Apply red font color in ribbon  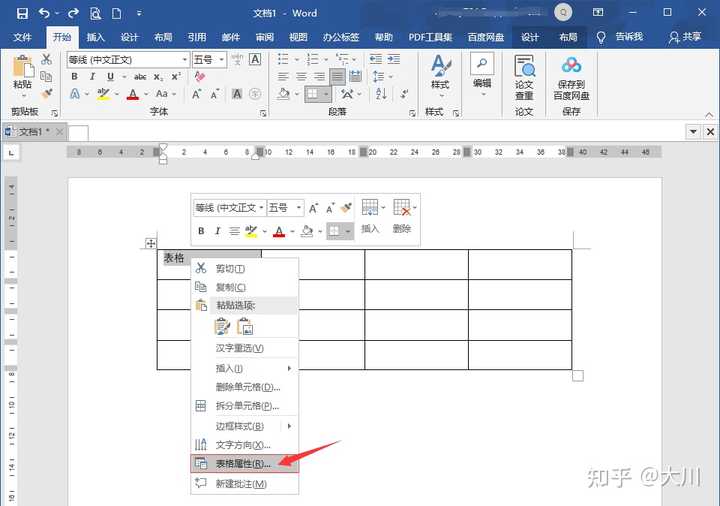pos(133,94)
